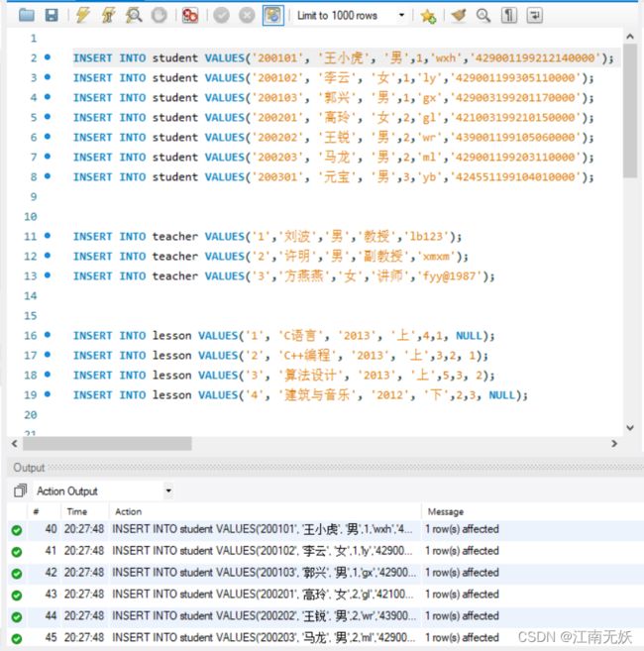The height and width of the screenshot is (651, 644).
Task: Toggle continue-on-error red icon
Action: 190,16
